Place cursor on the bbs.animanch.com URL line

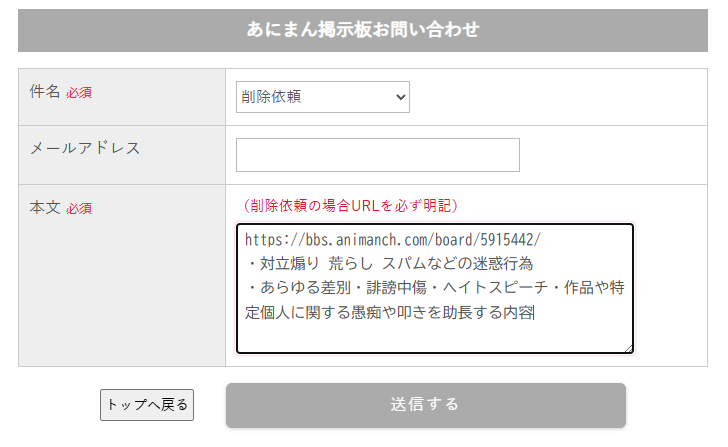click(392, 240)
